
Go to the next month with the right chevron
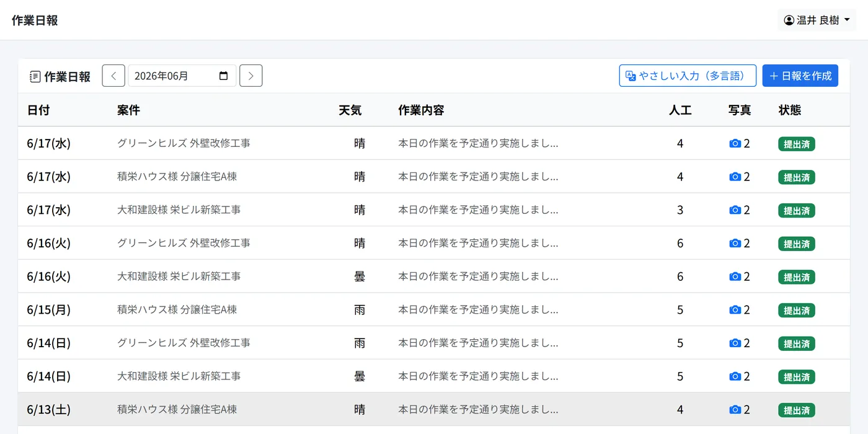tap(251, 76)
